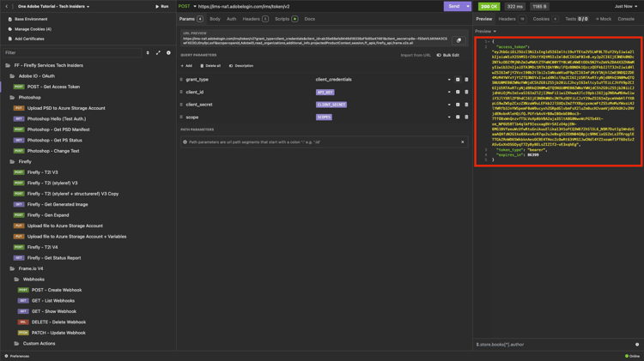Click the drag handle of the scope row
This screenshot has height=361, width=644.
181,117
